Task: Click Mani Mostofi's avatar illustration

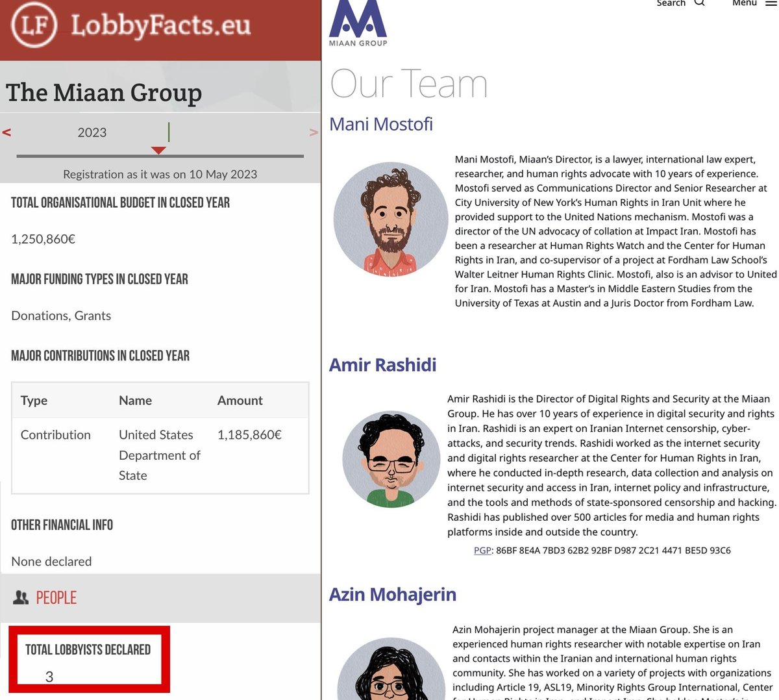Action: point(390,219)
